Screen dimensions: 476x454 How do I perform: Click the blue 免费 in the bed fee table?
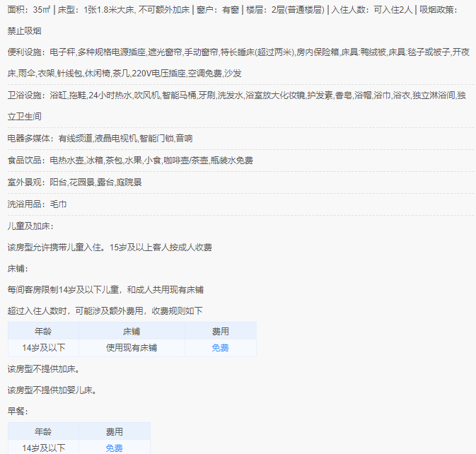click(x=220, y=348)
